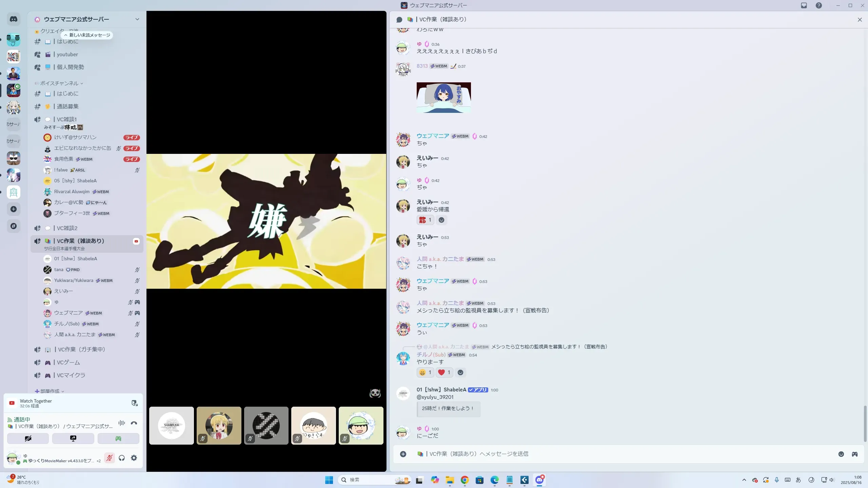Expand the 部屋作成 category

pyautogui.click(x=50, y=391)
